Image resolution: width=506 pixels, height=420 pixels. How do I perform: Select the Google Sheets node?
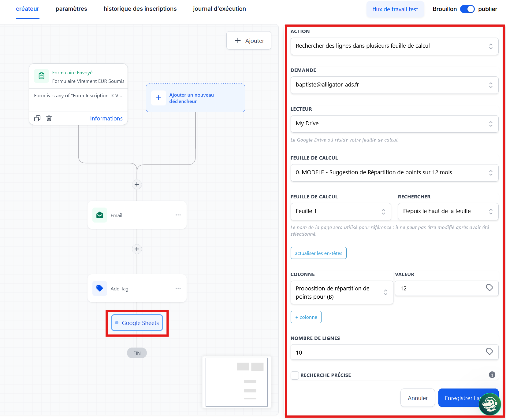click(x=137, y=323)
